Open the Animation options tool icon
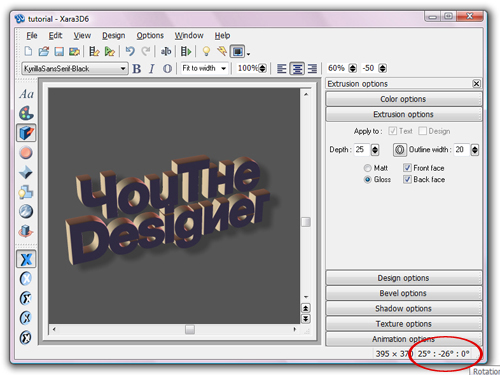This screenshot has width=500, height=375. [26, 231]
